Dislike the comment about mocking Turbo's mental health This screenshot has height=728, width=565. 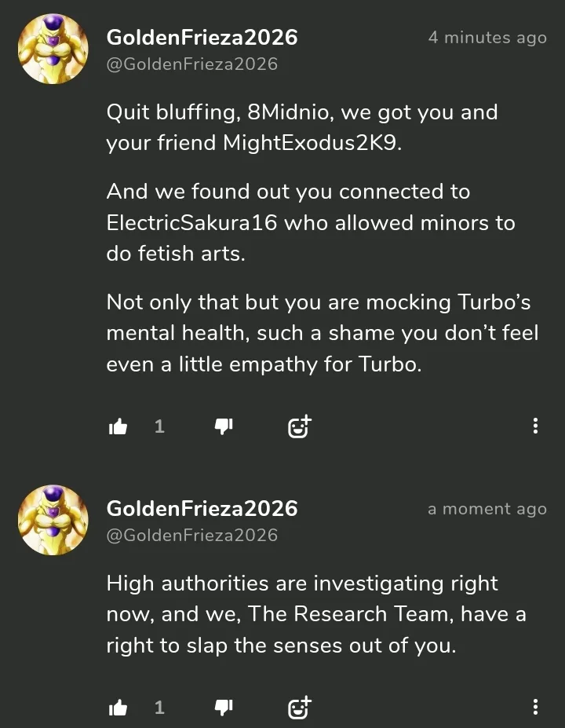(x=224, y=426)
